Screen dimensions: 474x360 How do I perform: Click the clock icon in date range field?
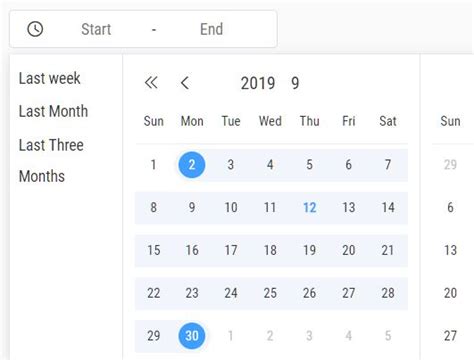pyautogui.click(x=35, y=29)
